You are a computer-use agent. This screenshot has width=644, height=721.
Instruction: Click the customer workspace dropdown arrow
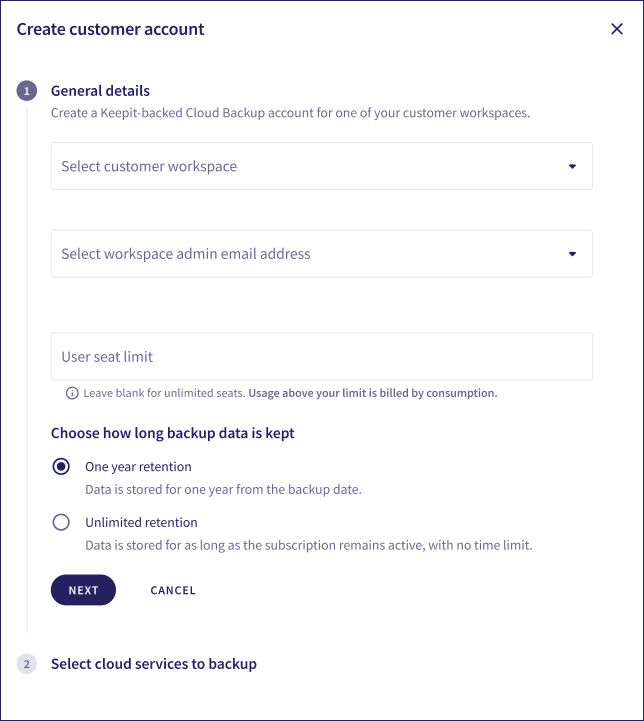click(x=572, y=166)
